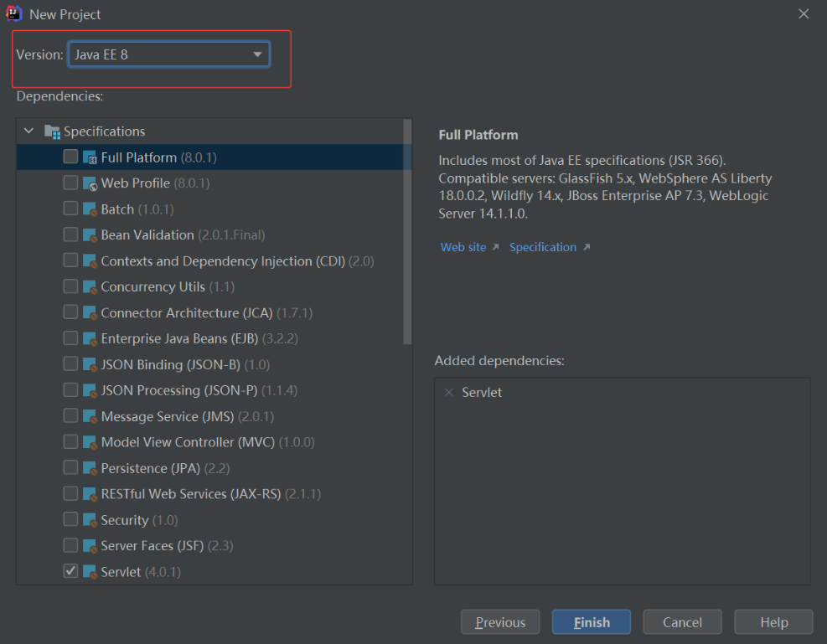Enable the Full Platform checkbox
This screenshot has height=644, width=827.
[70, 157]
